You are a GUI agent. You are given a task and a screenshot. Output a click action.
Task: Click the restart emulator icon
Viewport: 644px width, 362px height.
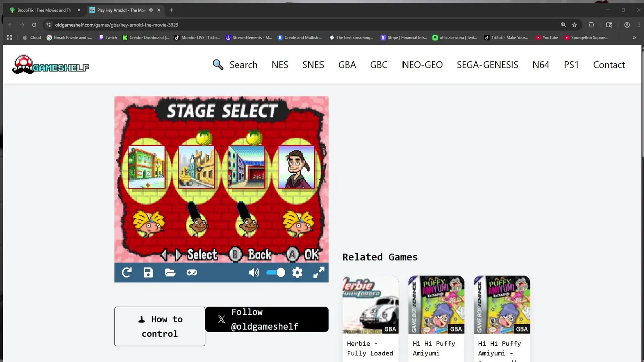[x=127, y=273]
